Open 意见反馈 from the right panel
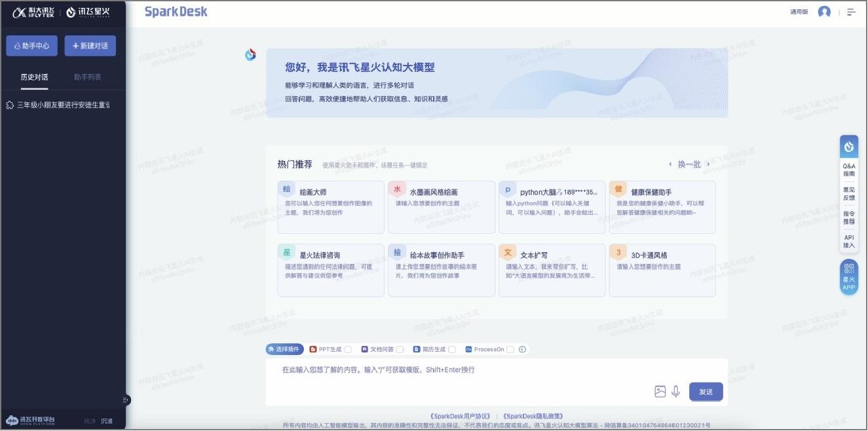The height and width of the screenshot is (431, 868). tap(849, 193)
